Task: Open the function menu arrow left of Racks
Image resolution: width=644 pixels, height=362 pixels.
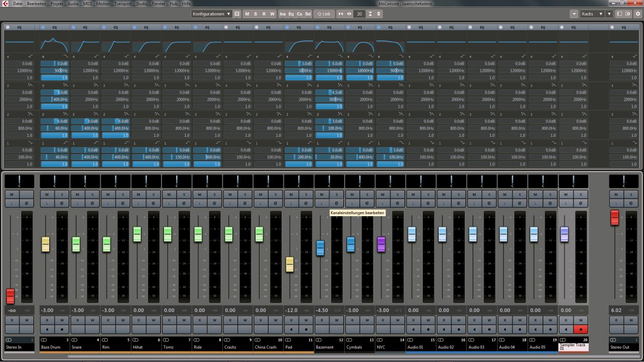Action: 574,14
